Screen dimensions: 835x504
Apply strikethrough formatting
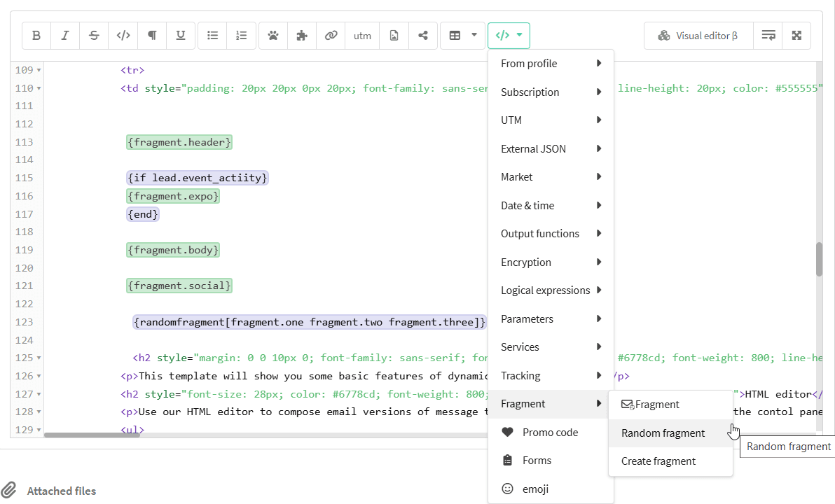[94, 36]
